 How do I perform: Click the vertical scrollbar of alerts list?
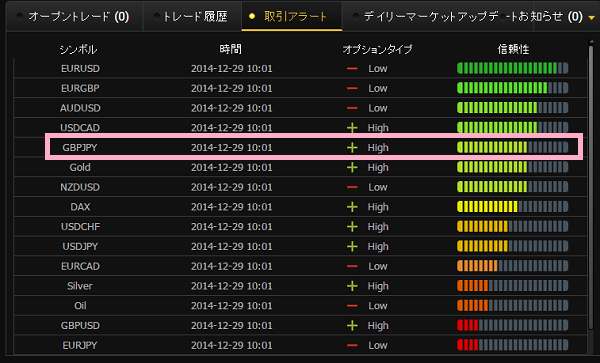pyautogui.click(x=591, y=187)
